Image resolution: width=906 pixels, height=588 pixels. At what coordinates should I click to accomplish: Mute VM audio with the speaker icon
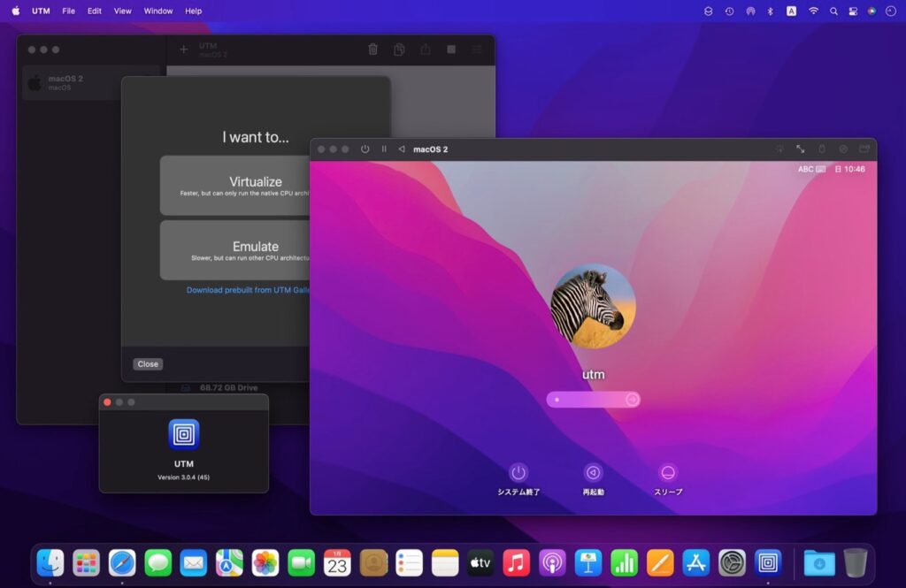(845, 149)
